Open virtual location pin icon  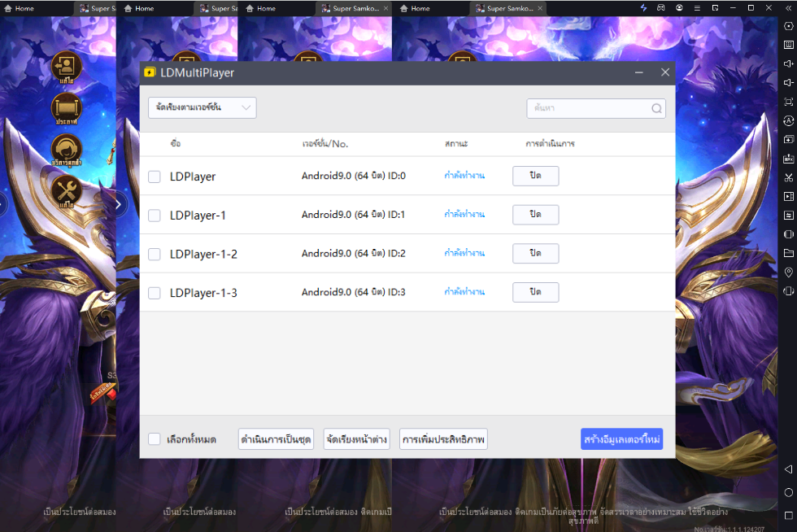coord(788,273)
